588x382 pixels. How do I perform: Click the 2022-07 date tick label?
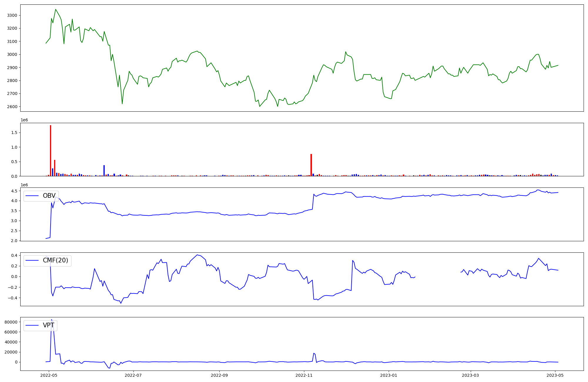tap(133, 375)
